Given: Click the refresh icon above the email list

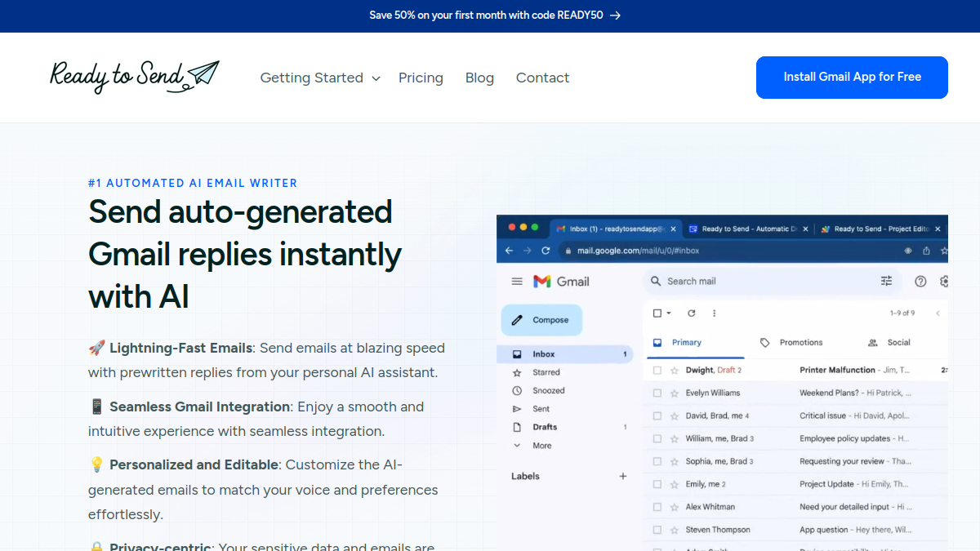Looking at the screenshot, I should point(692,313).
